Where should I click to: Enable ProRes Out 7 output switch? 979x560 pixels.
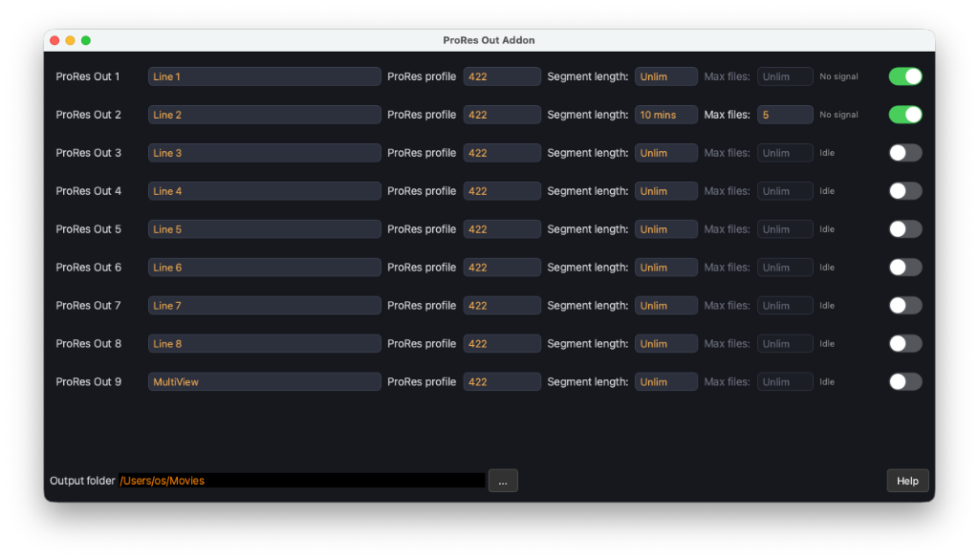[905, 305]
